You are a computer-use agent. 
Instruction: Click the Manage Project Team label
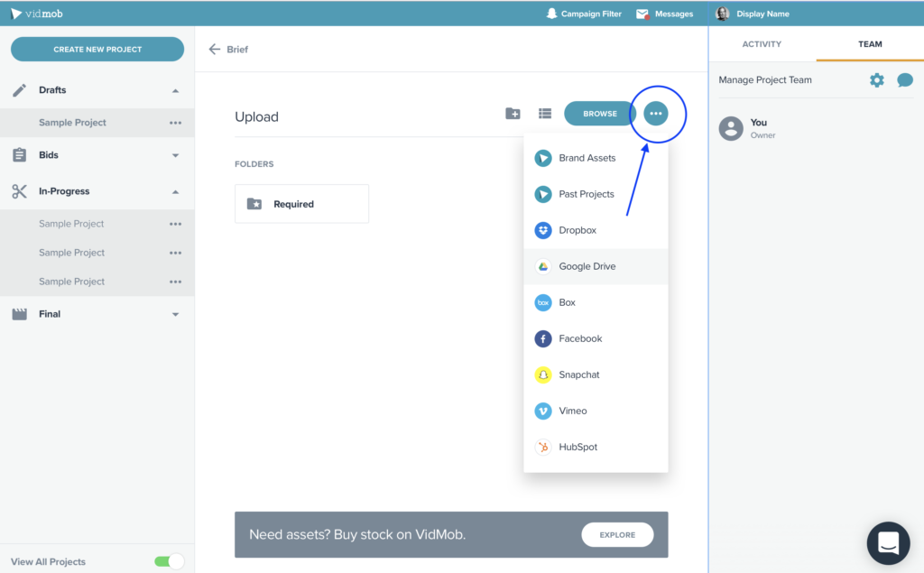(x=765, y=80)
